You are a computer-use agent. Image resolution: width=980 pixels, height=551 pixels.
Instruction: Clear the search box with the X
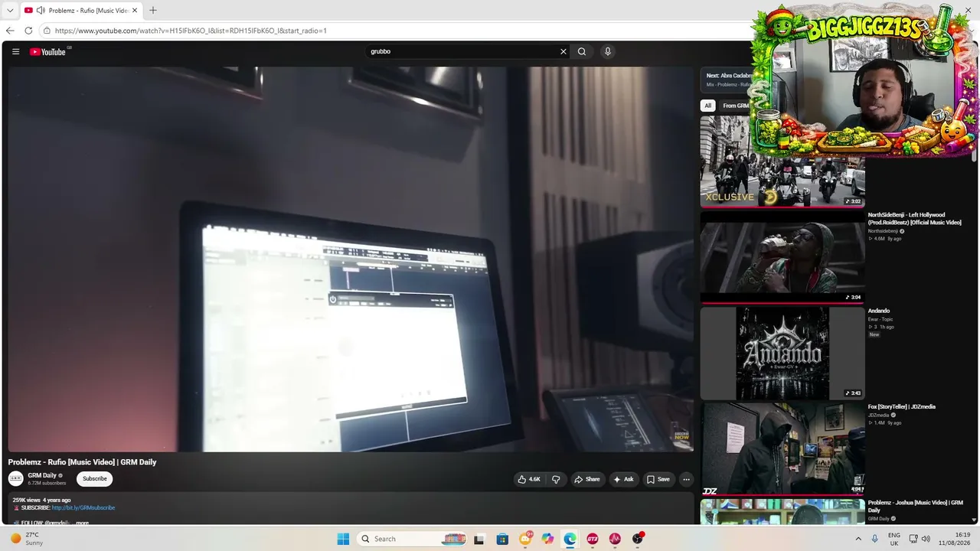click(x=563, y=52)
